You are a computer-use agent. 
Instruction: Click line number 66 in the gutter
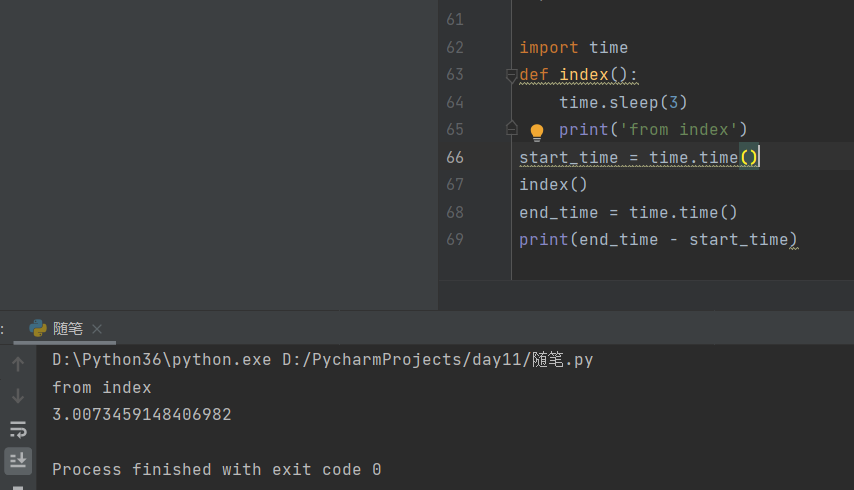point(455,157)
